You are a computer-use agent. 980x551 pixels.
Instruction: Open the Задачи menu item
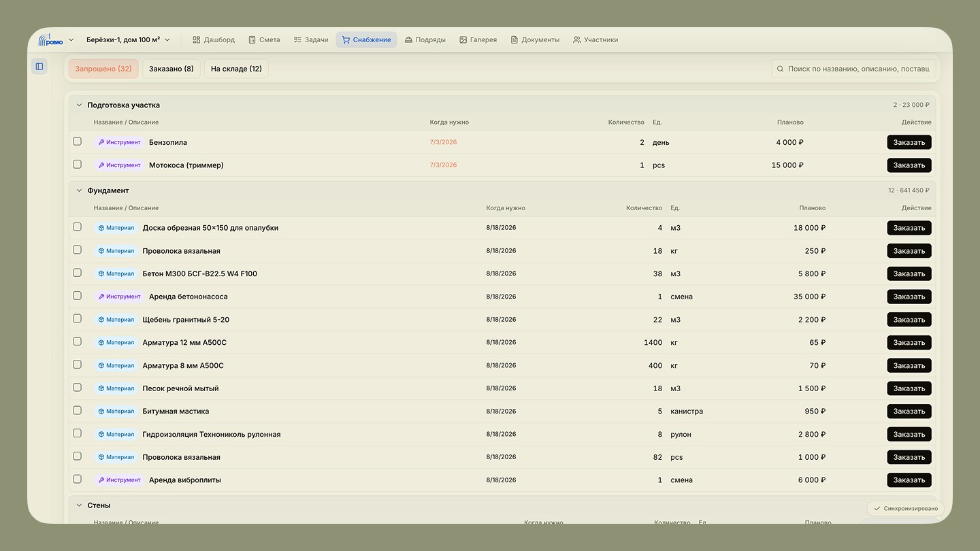(x=311, y=40)
